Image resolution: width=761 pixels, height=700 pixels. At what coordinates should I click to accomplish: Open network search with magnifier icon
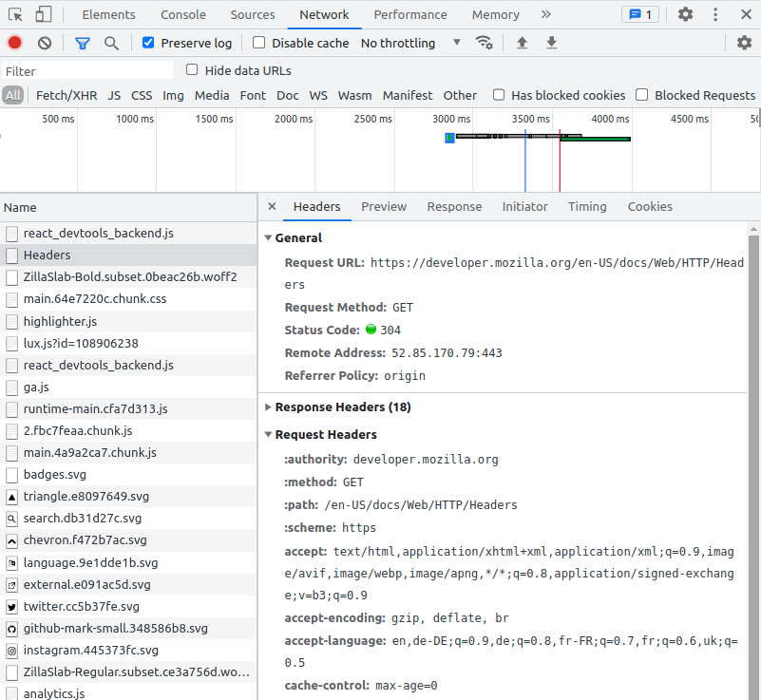point(111,43)
